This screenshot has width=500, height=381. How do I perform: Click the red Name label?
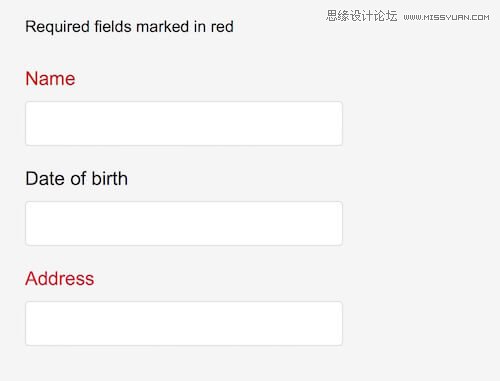(50, 79)
